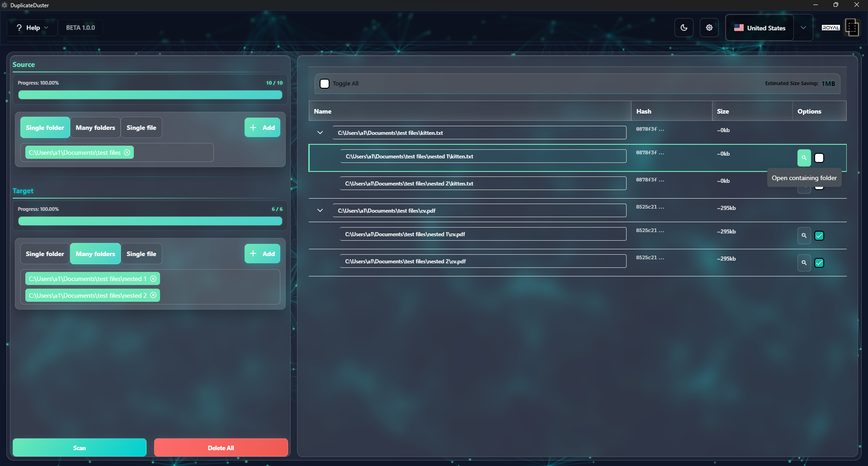The image size is (868, 466).
Task: Remove the test files source path chip
Action: pos(127,152)
